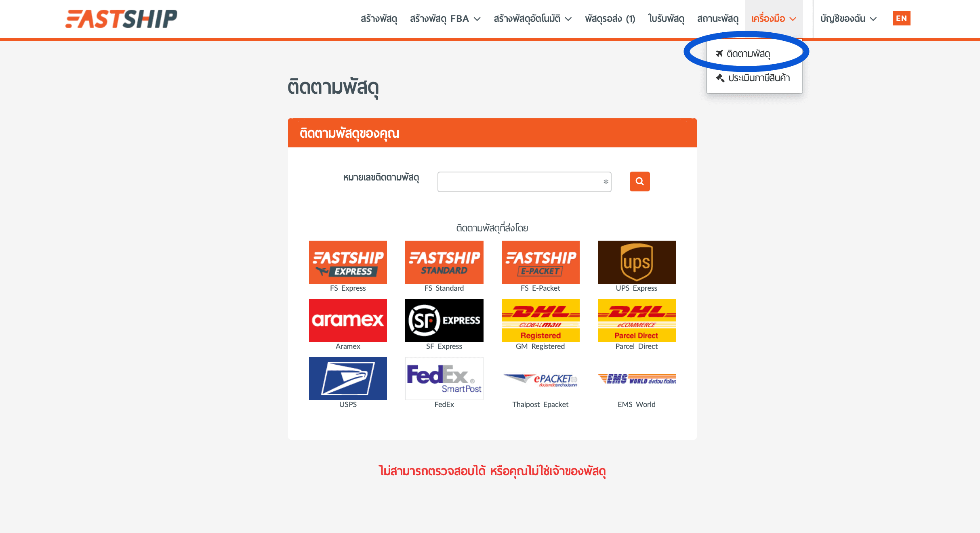Choose the Thaipost ePacket logo

(x=540, y=380)
